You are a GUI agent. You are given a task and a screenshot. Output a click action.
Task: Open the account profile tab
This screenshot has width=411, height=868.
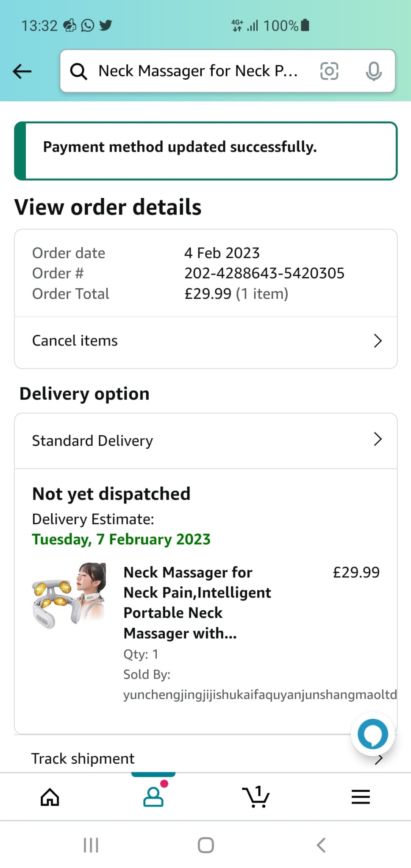153,797
